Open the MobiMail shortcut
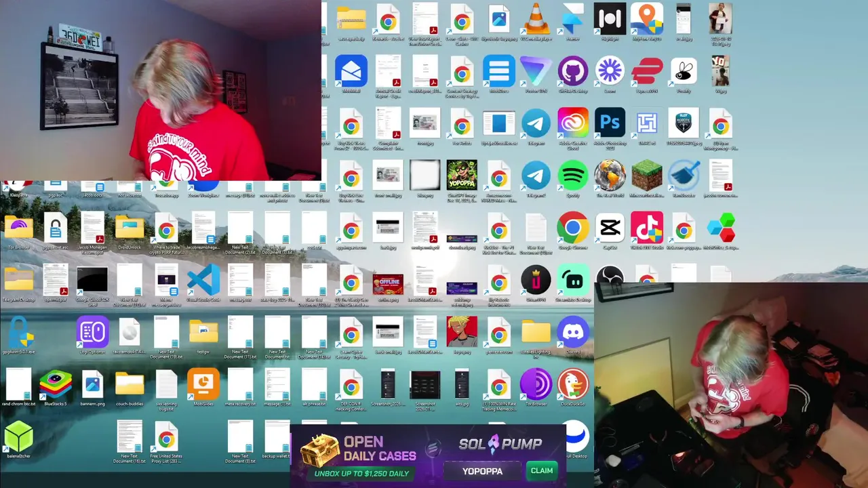This screenshot has width=868, height=488. click(351, 71)
